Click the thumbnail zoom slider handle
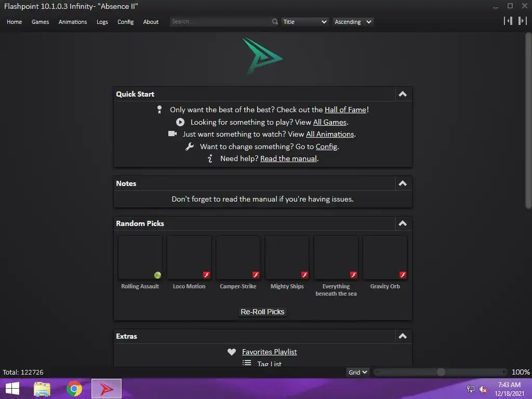This screenshot has width=532, height=399. pyautogui.click(x=441, y=372)
